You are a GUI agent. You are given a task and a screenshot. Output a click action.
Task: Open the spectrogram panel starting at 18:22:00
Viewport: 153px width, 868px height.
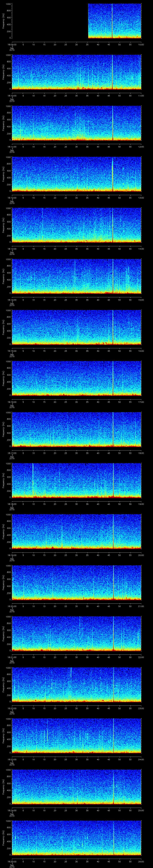77,685
